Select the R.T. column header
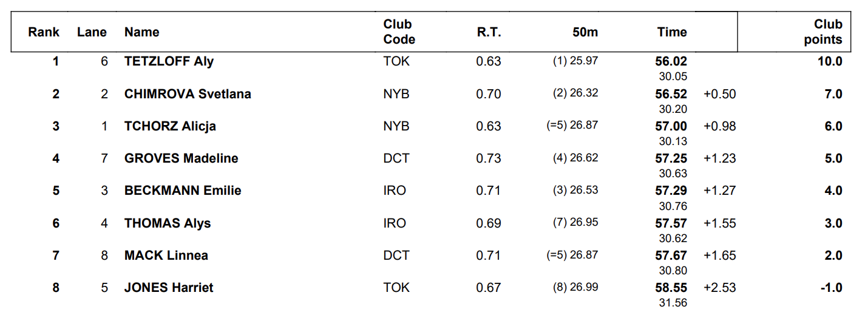Screen dimensions: 868x318 [x=489, y=32]
